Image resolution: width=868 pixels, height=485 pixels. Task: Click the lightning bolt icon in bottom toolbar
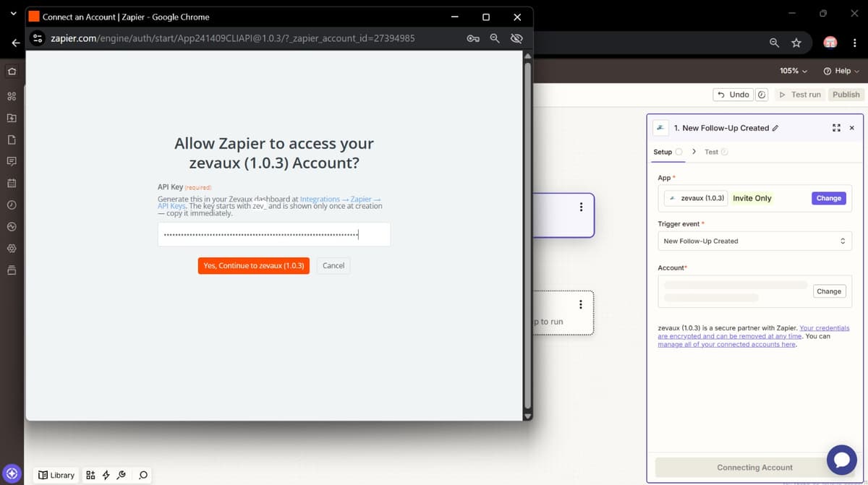coord(106,475)
